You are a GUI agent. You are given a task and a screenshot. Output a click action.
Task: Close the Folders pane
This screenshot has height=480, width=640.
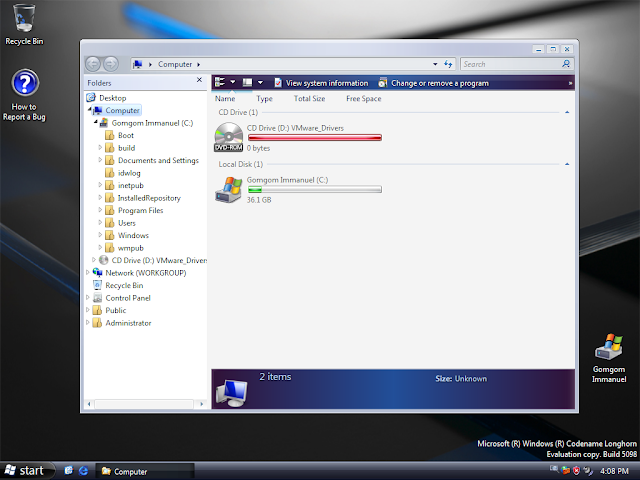(199, 80)
